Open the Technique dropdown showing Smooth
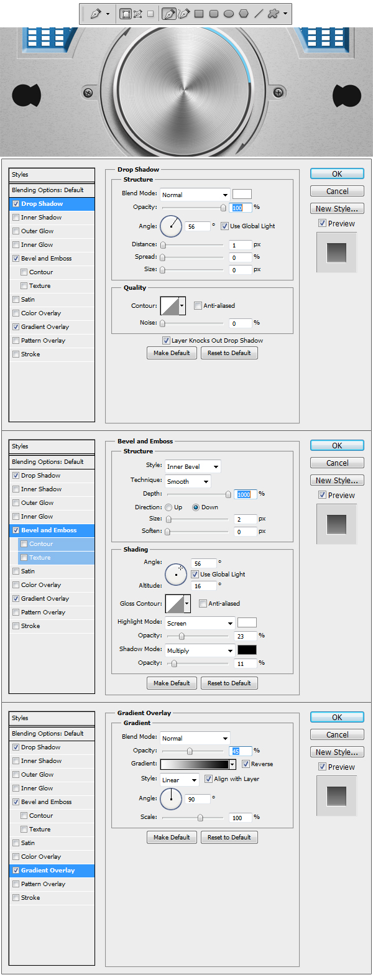This screenshot has width=373, height=980. tap(188, 481)
